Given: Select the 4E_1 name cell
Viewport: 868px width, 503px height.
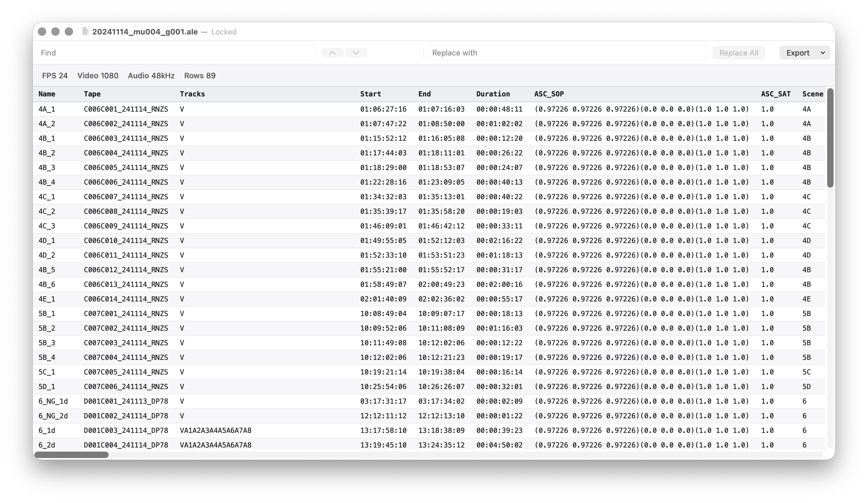Looking at the screenshot, I should click(47, 299).
